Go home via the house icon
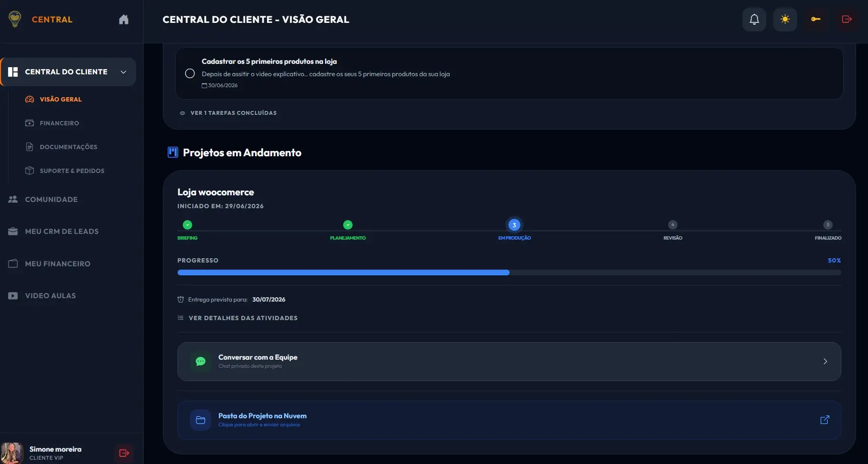Image resolution: width=868 pixels, height=464 pixels. 124,20
